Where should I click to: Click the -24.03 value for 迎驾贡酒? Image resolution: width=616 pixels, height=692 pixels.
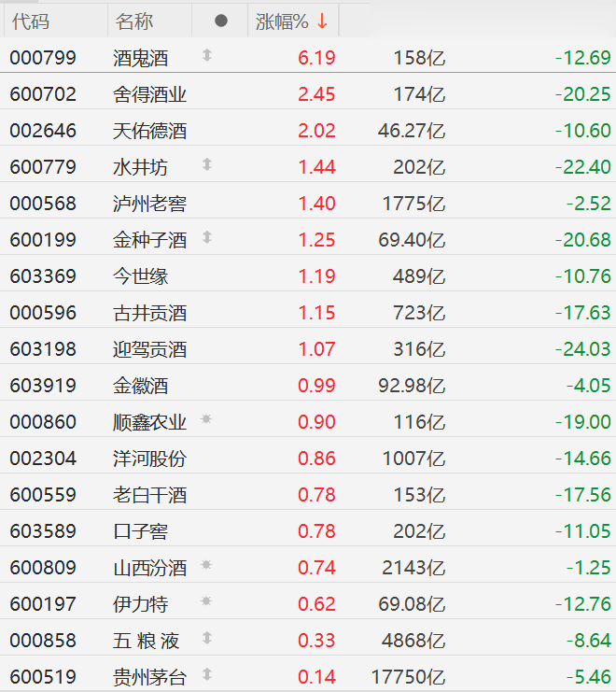tap(583, 349)
